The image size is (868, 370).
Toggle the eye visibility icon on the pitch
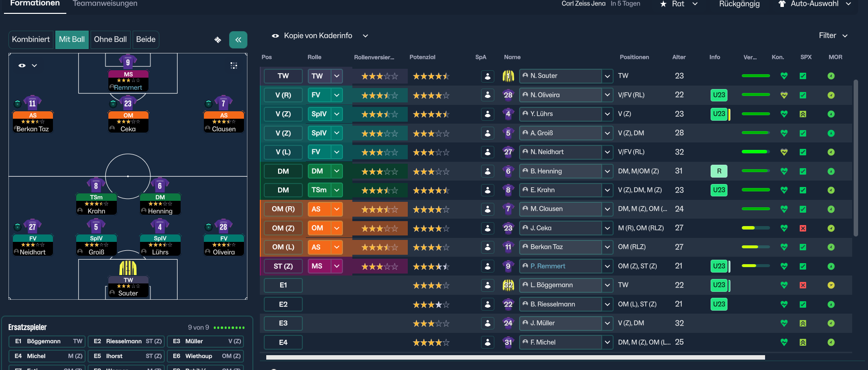pos(22,65)
